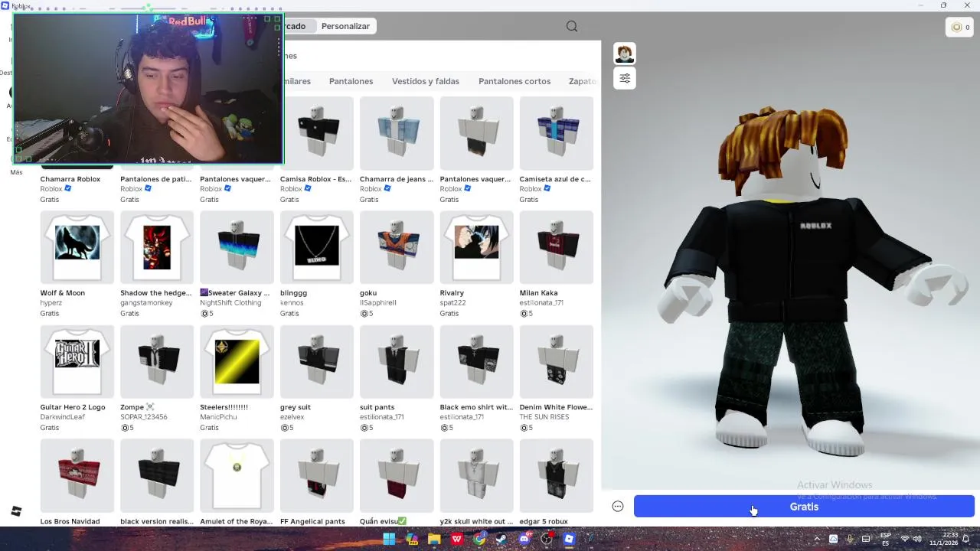
Task: Open the Windows Start button
Action: [389, 539]
